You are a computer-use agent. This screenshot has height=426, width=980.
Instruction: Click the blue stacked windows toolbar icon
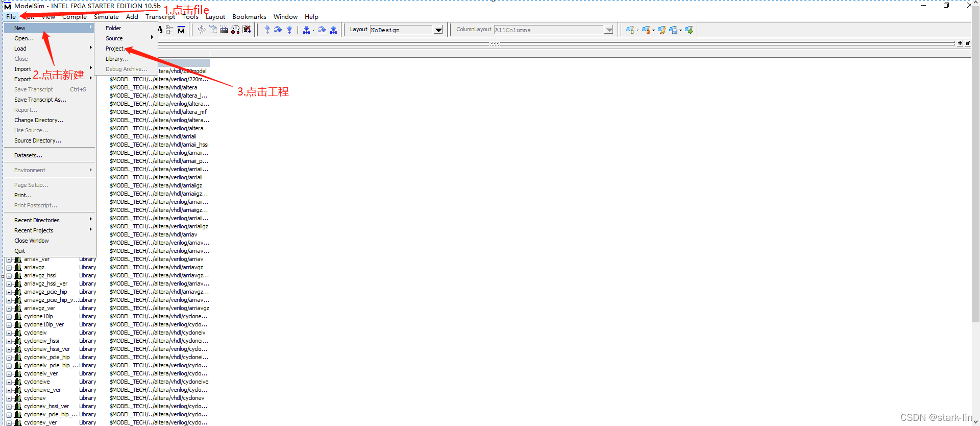[x=674, y=30]
